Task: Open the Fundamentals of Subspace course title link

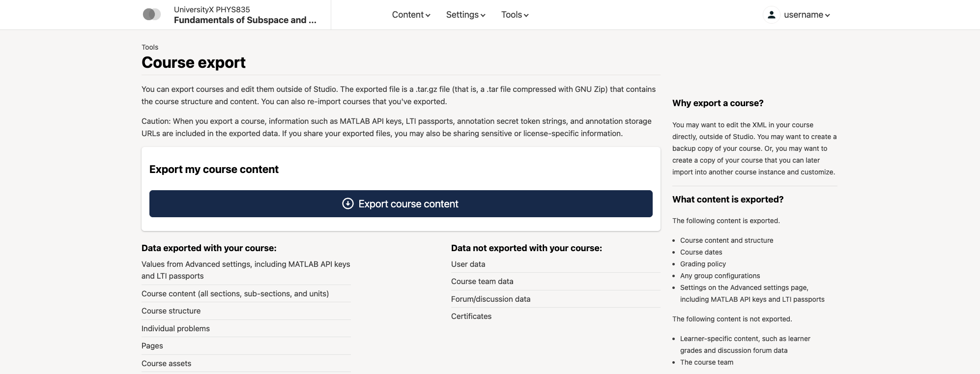Action: [245, 20]
